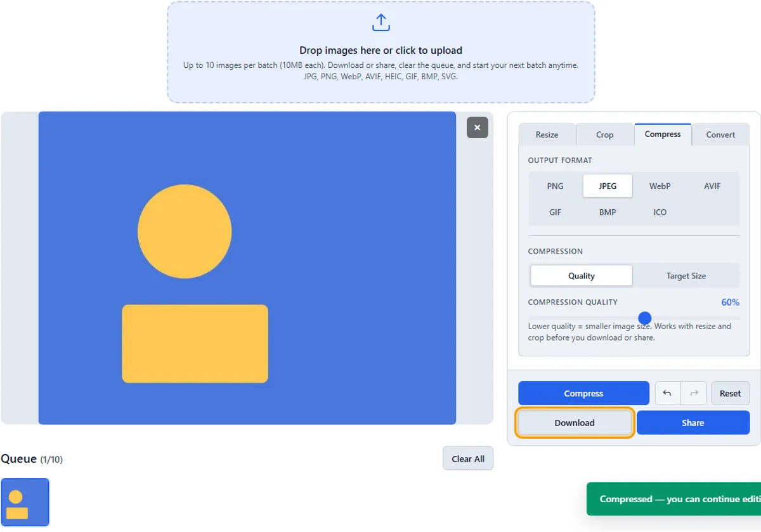
Task: Close the image preview with X
Action: pos(478,127)
